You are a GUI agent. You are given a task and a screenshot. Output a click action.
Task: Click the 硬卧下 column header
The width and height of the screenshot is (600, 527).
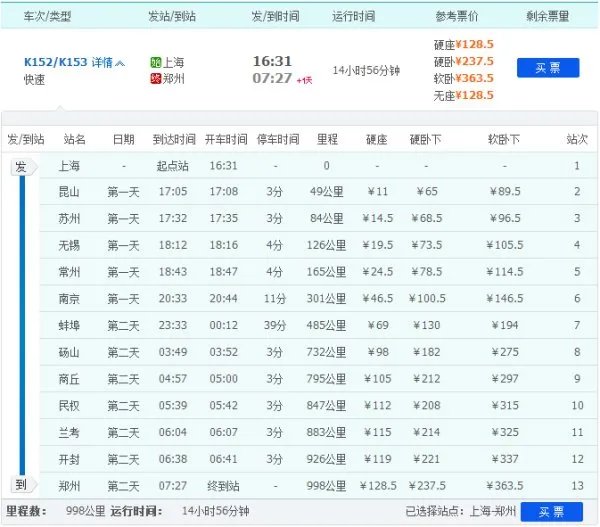426,139
